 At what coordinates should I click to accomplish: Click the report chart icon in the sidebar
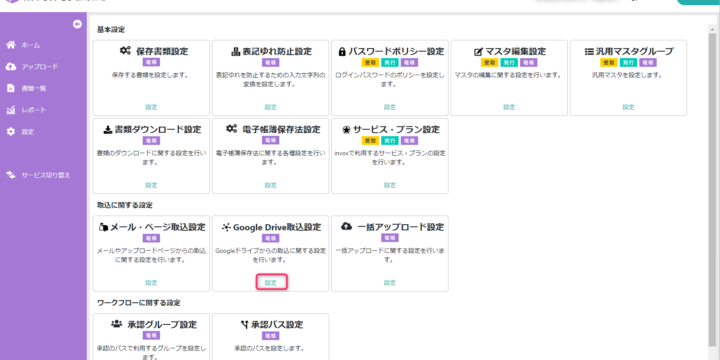tap(11, 110)
